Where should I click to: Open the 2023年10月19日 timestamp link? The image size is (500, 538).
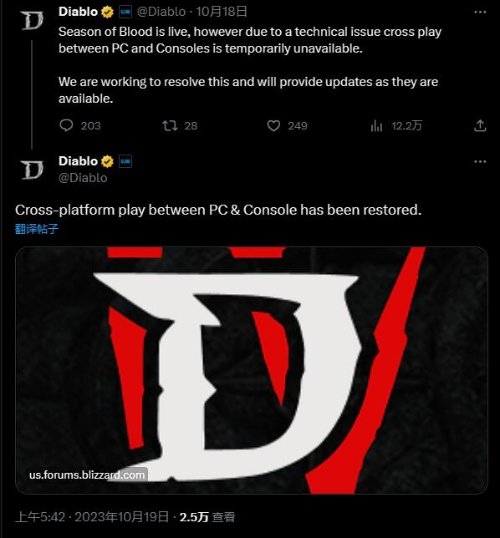coord(93,517)
